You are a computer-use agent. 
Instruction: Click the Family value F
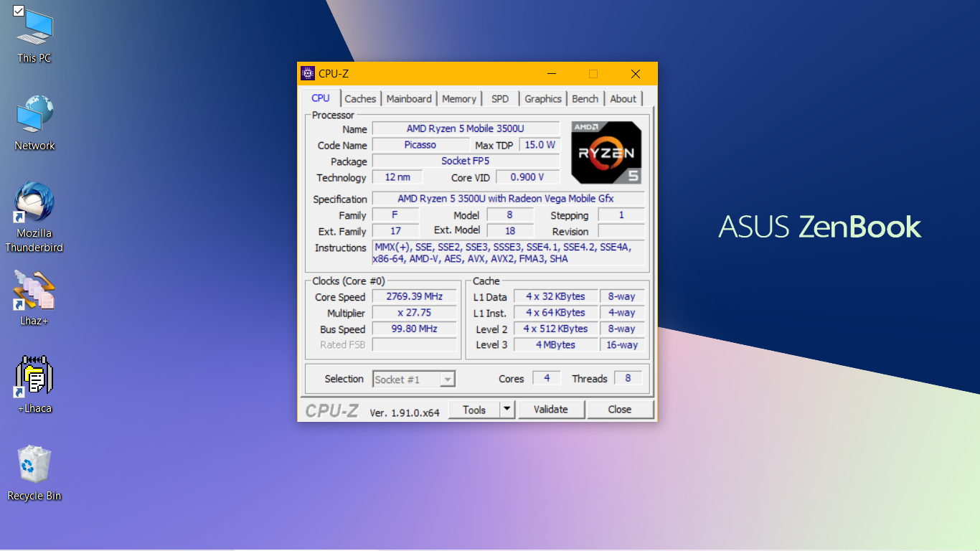click(395, 215)
